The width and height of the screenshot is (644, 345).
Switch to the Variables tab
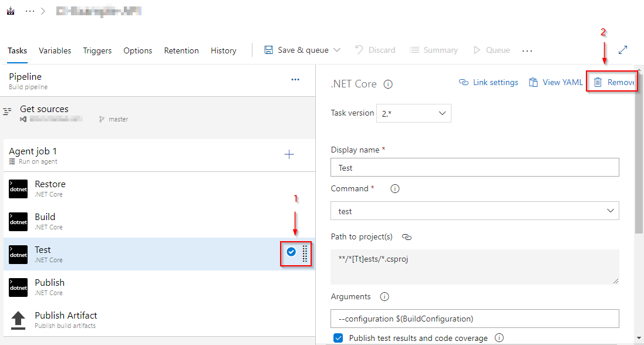pyautogui.click(x=55, y=51)
